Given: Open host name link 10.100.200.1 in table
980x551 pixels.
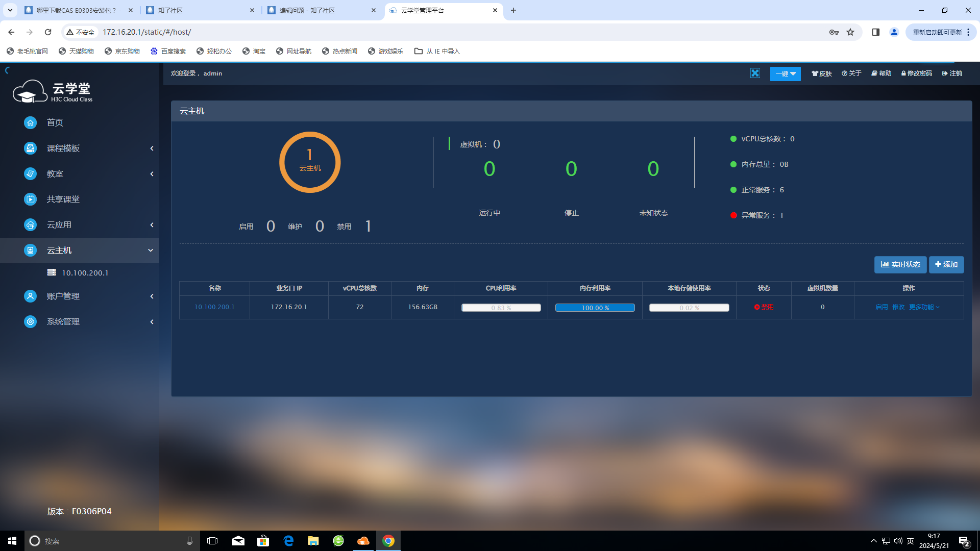Looking at the screenshot, I should pos(214,307).
